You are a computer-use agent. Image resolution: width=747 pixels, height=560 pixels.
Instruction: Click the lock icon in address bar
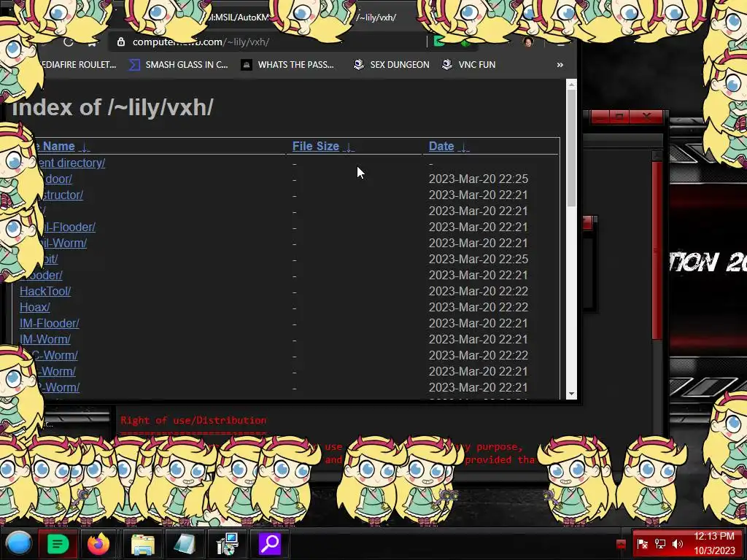[121, 42]
